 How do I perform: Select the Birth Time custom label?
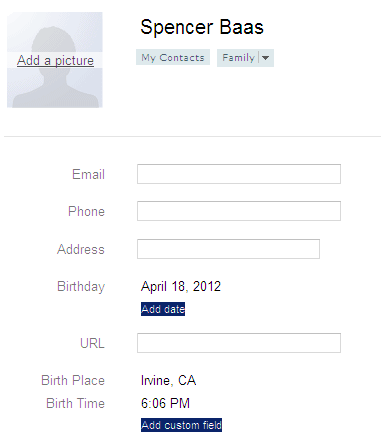click(75, 403)
